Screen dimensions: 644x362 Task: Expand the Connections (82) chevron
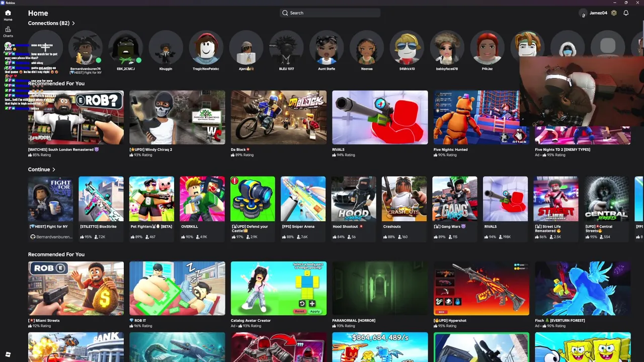coord(73,23)
